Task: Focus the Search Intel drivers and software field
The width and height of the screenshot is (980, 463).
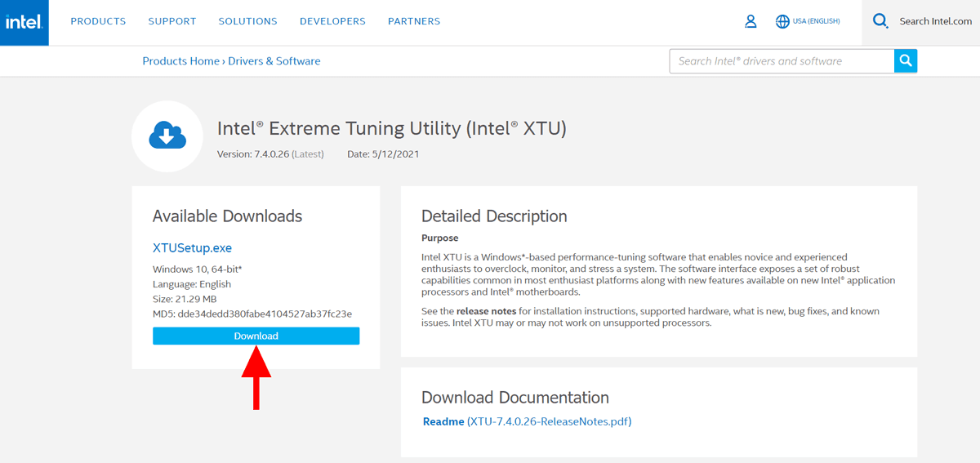Action: pos(782,61)
